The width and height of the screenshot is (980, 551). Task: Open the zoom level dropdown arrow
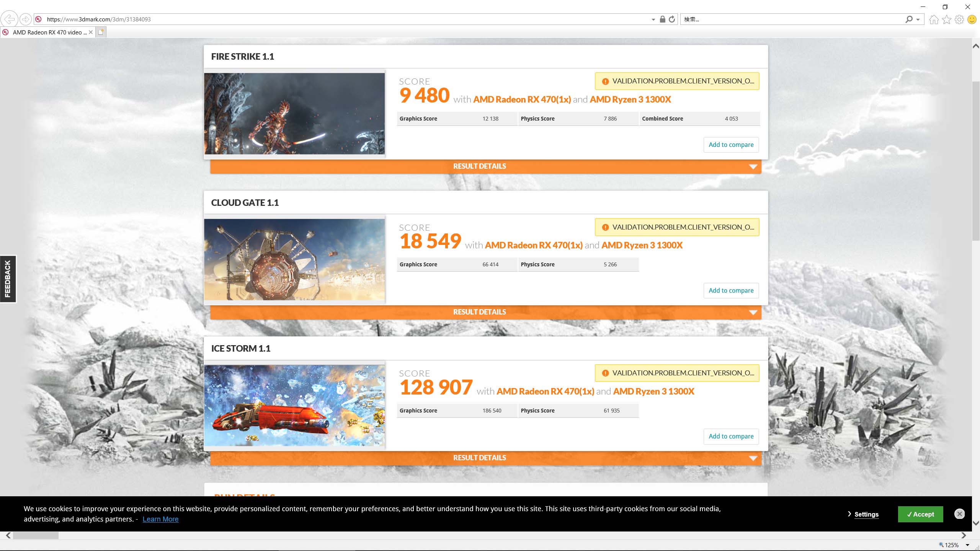point(967,545)
